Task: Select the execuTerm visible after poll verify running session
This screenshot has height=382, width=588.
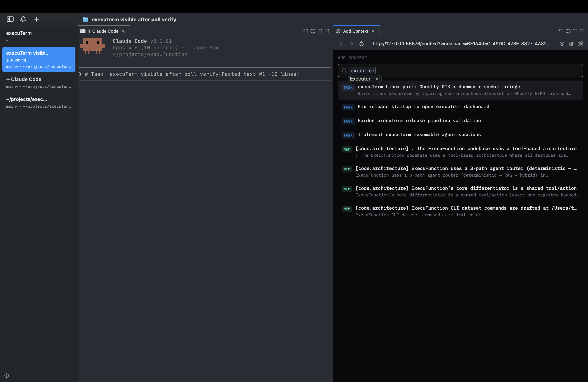Action: pos(38,59)
